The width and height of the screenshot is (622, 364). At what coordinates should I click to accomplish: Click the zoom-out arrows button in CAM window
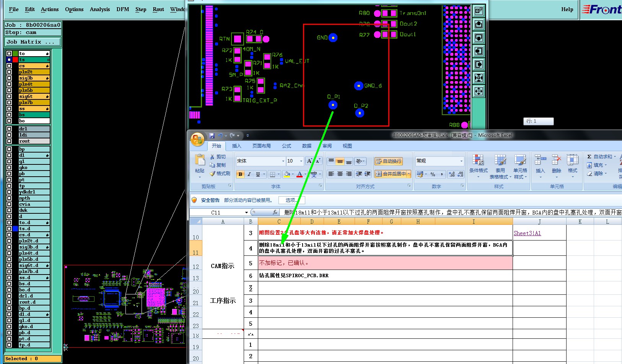[x=479, y=91]
